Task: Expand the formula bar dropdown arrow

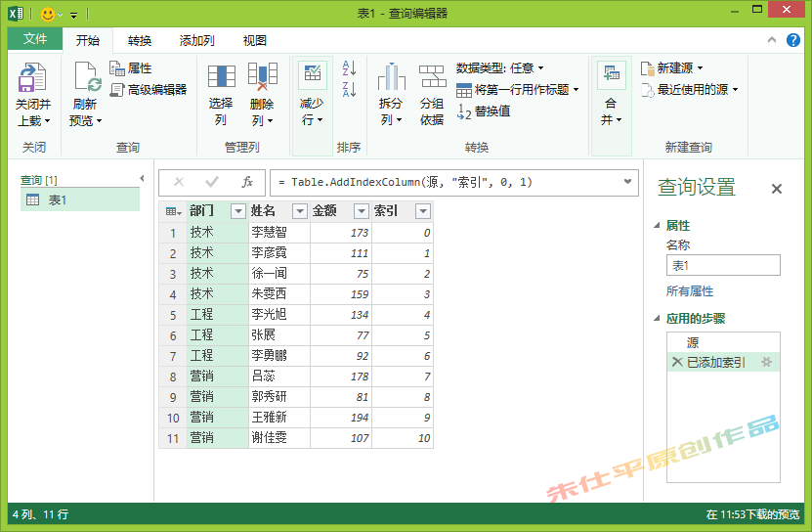Action: [627, 182]
